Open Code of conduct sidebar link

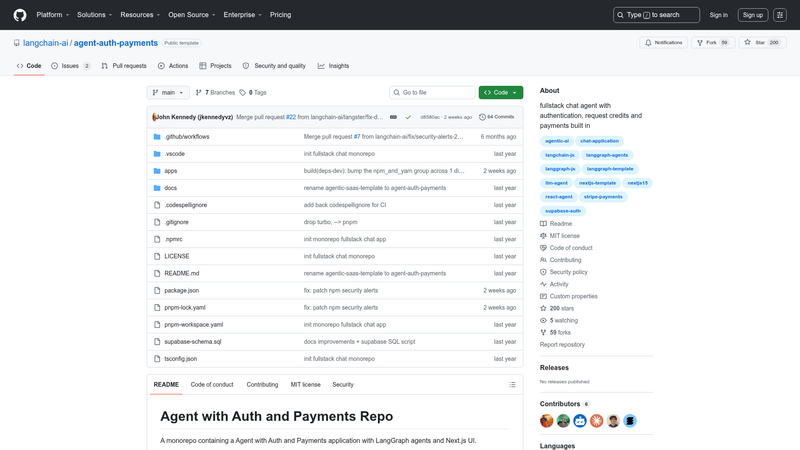pyautogui.click(x=566, y=248)
